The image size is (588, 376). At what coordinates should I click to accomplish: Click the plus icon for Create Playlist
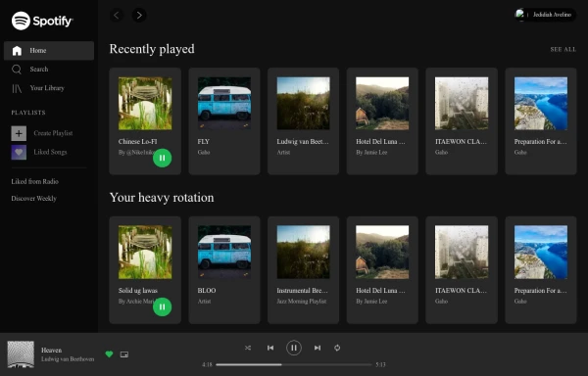pos(19,133)
